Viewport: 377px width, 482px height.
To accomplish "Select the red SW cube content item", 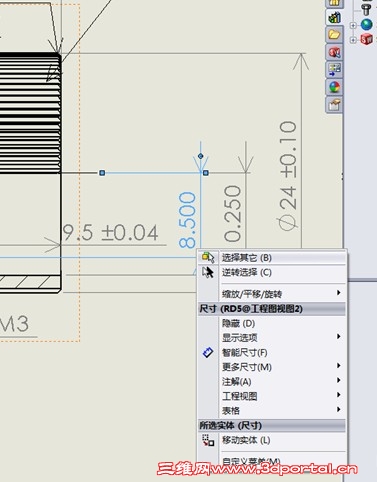I will coord(366,39).
